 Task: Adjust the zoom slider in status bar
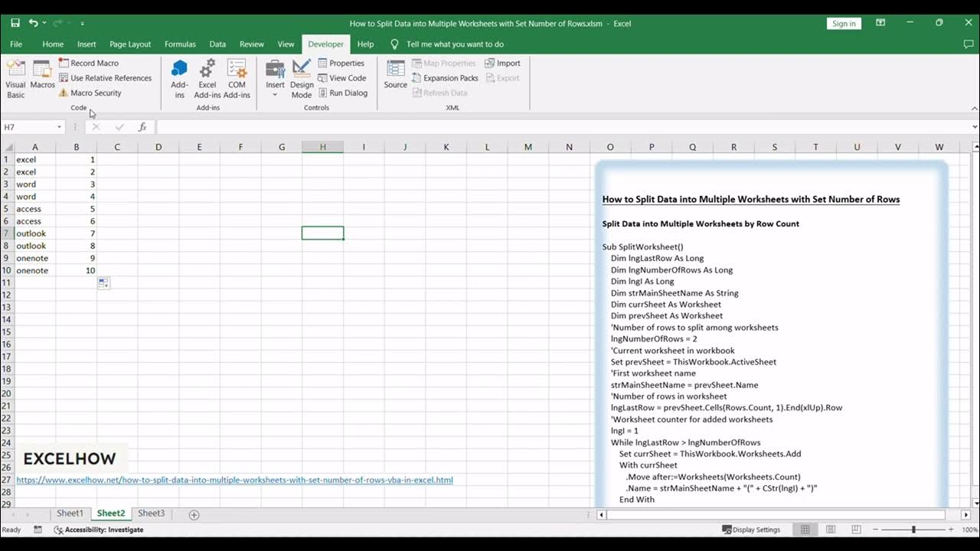coord(913,530)
